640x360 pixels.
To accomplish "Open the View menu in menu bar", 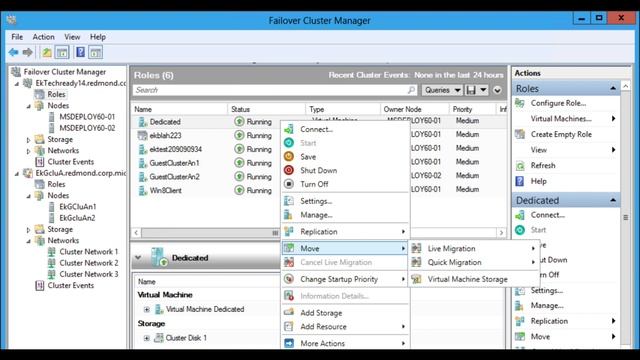I will (72, 37).
